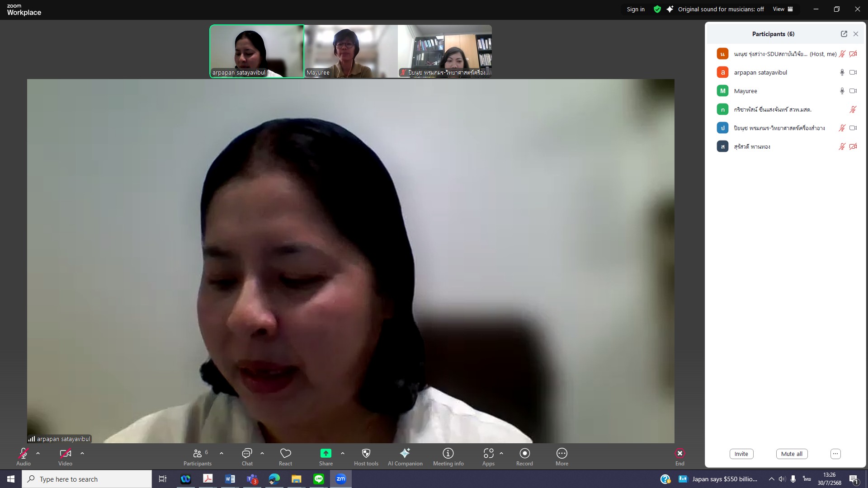Expand the Apps options arrow
The width and height of the screenshot is (868, 488).
501,453
